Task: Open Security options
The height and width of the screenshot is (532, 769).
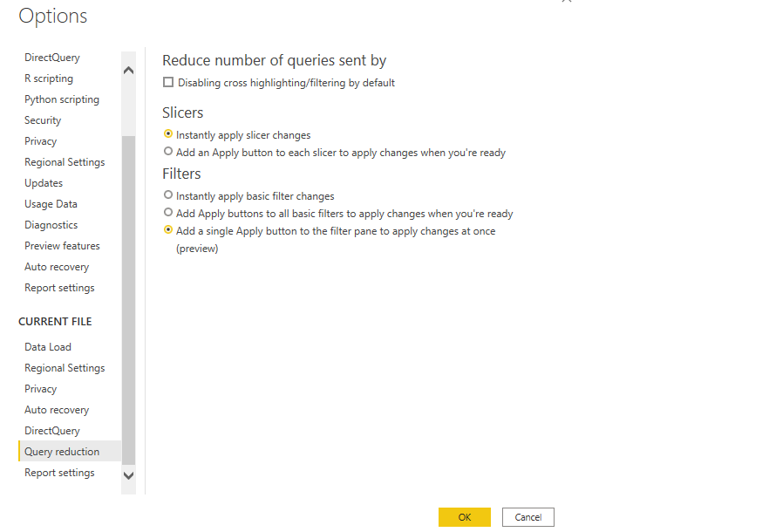Action: click(43, 120)
